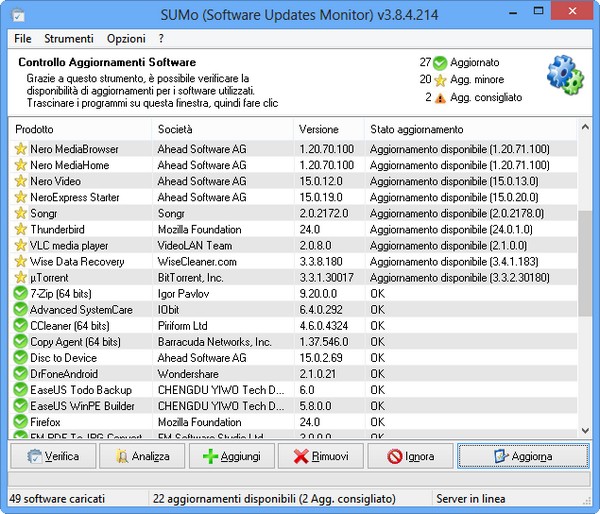The height and width of the screenshot is (514, 600).
Task: Sort list by Prodotto column header
Action: pos(80,129)
